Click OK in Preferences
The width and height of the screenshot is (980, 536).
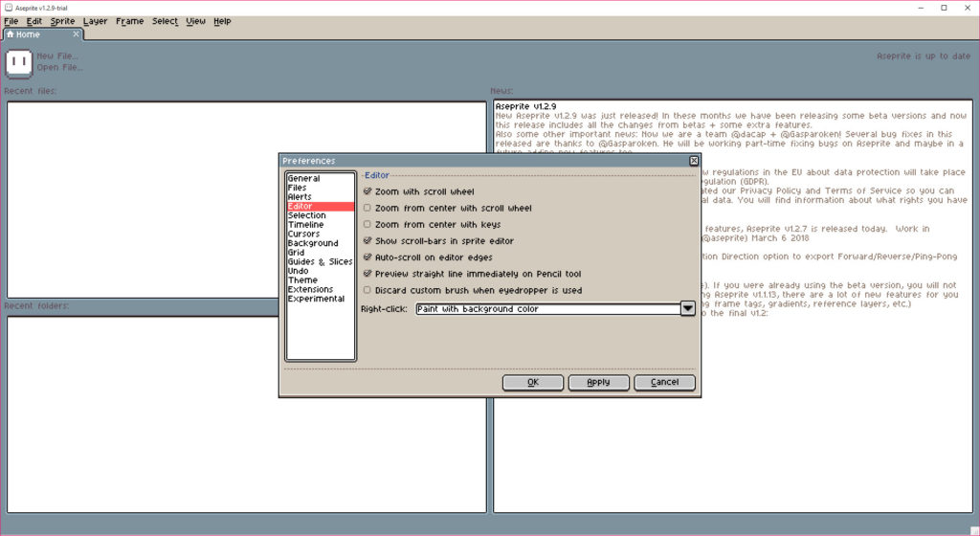click(x=533, y=382)
